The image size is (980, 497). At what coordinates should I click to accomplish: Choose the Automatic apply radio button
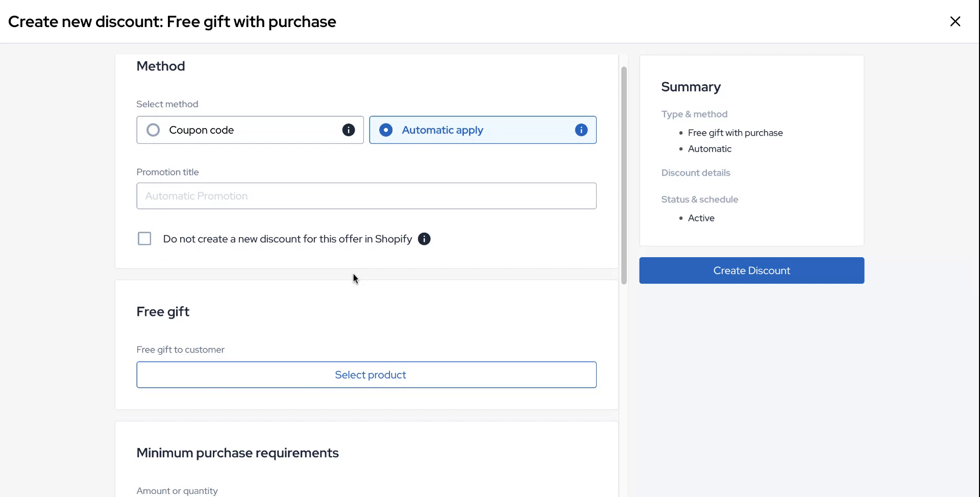pos(386,130)
